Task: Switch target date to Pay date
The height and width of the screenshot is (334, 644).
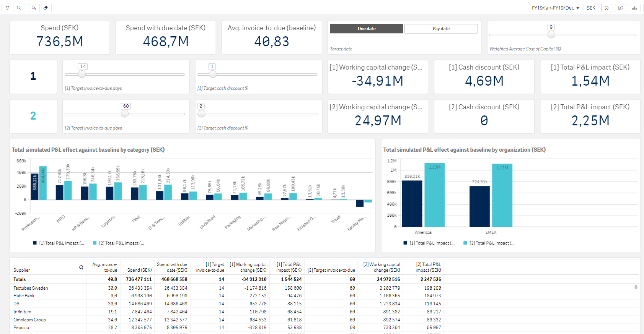Action: pyautogui.click(x=441, y=29)
